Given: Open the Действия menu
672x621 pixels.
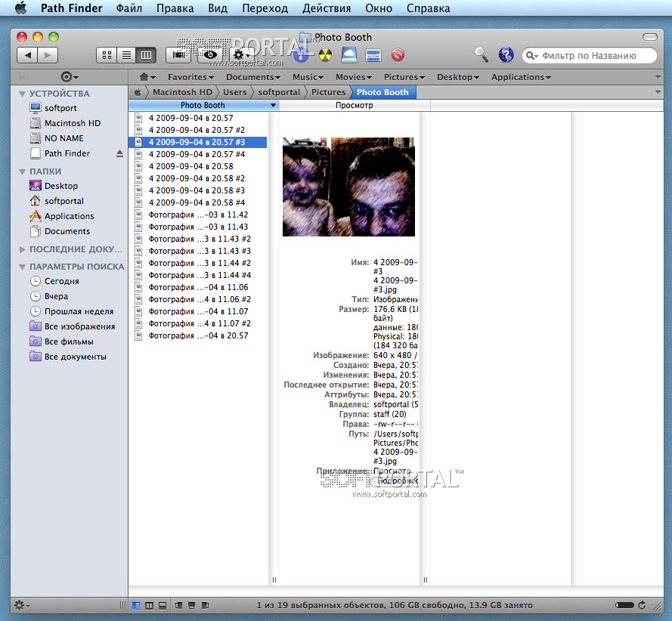Looking at the screenshot, I should tap(327, 8).
